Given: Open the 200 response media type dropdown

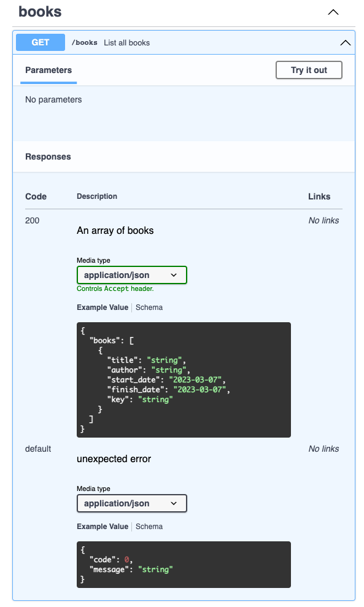Looking at the screenshot, I should 131,275.
